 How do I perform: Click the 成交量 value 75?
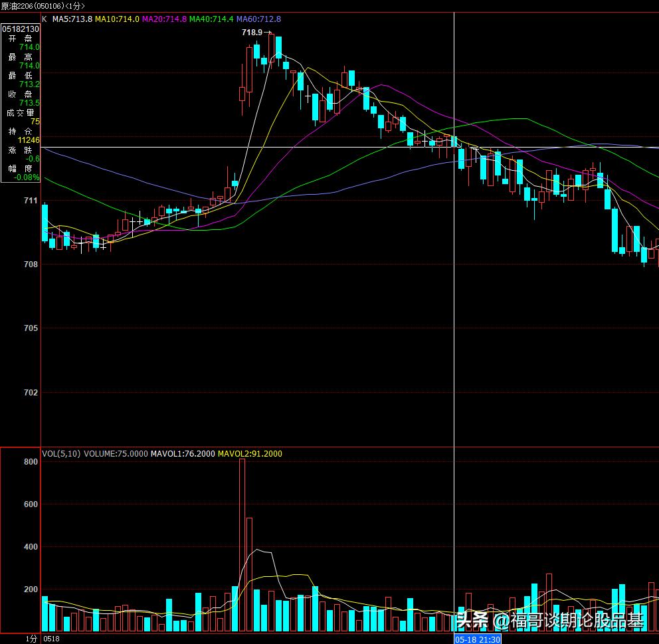pos(35,122)
